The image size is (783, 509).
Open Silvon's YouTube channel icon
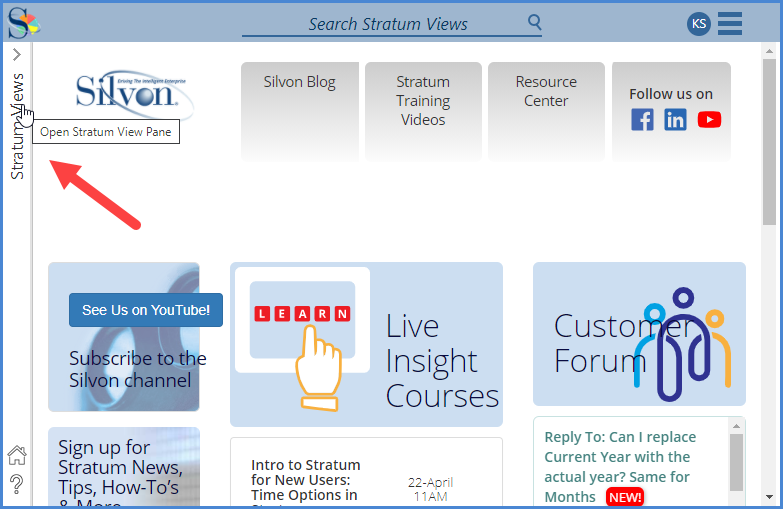click(x=709, y=120)
